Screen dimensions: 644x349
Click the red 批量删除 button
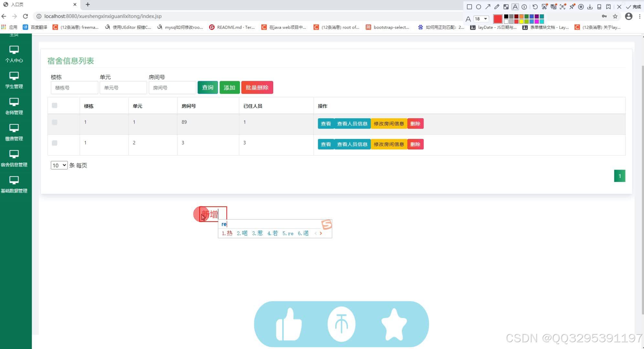click(257, 88)
